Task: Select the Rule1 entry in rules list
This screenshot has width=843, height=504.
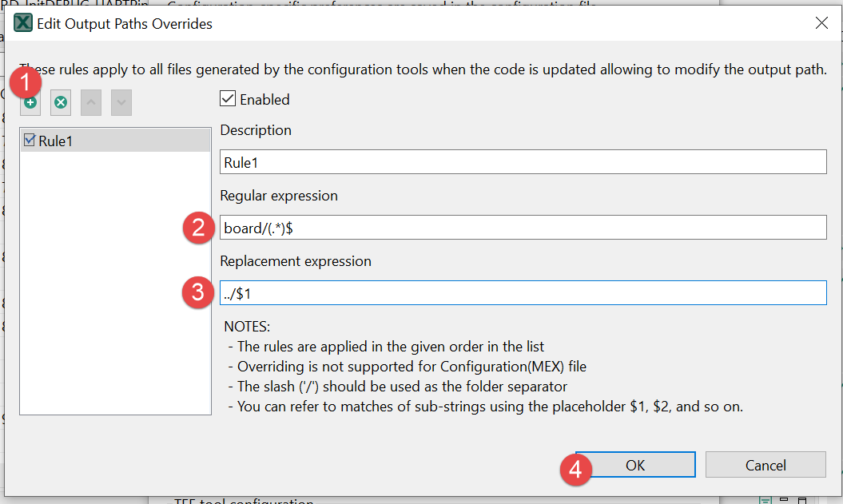Action: pyautogui.click(x=56, y=141)
